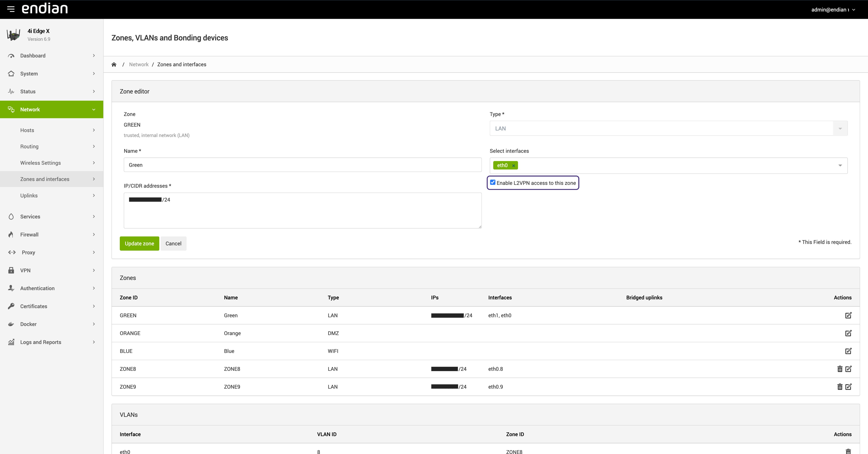Delete the eth0 VLAN 8 entry
Screen dimensions: 868x454
click(848, 451)
